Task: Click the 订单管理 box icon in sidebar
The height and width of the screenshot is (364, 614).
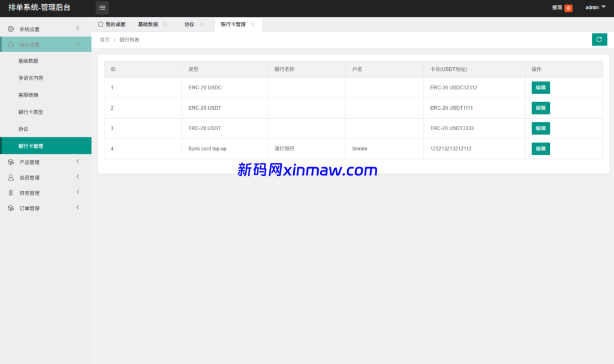Action: (10, 207)
